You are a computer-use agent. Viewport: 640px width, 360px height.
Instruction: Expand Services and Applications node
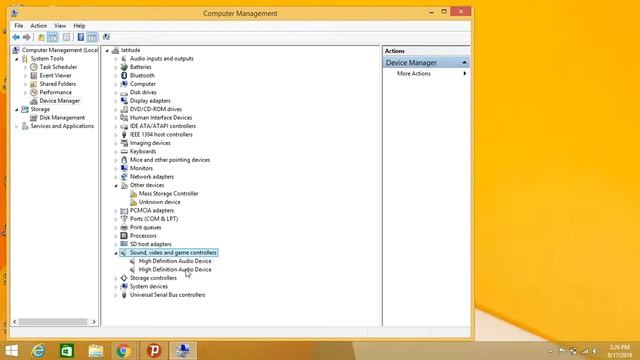click(x=17, y=127)
